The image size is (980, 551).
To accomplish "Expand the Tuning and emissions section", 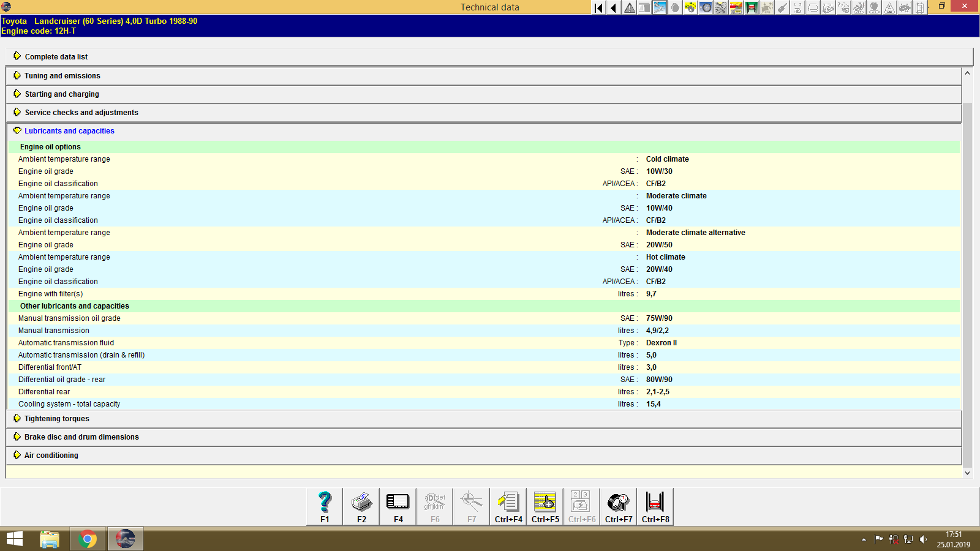I will pos(62,75).
